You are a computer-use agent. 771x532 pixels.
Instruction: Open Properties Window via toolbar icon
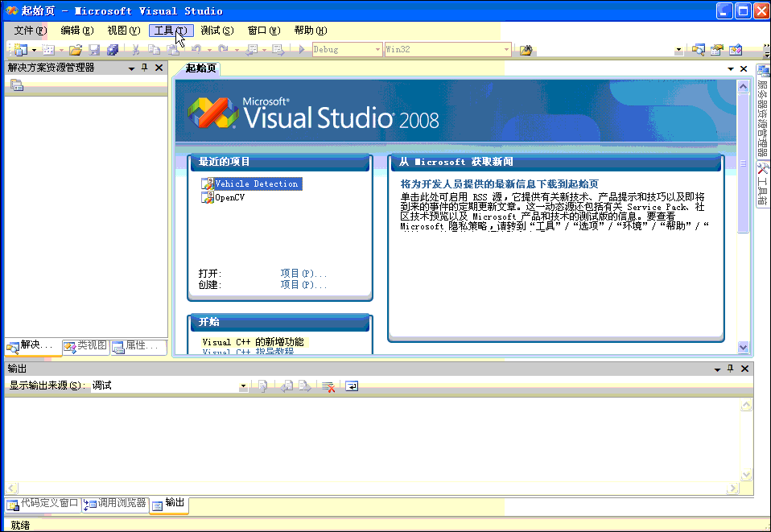tap(717, 50)
